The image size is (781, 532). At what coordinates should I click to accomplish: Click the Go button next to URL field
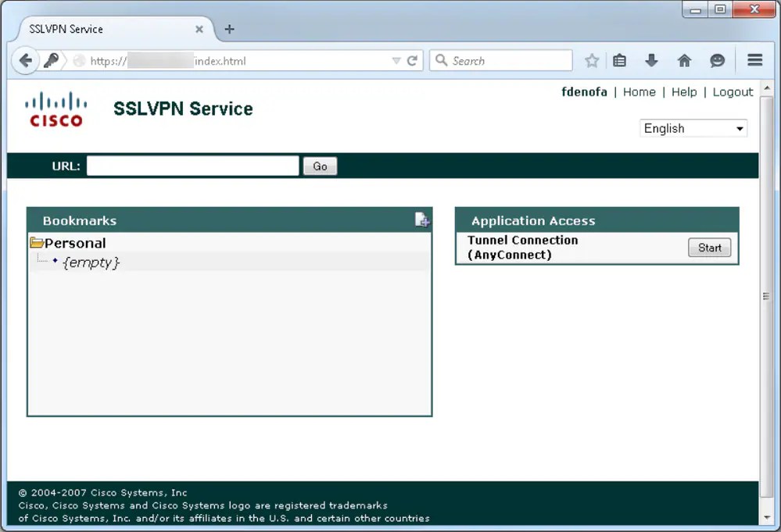pyautogui.click(x=320, y=166)
